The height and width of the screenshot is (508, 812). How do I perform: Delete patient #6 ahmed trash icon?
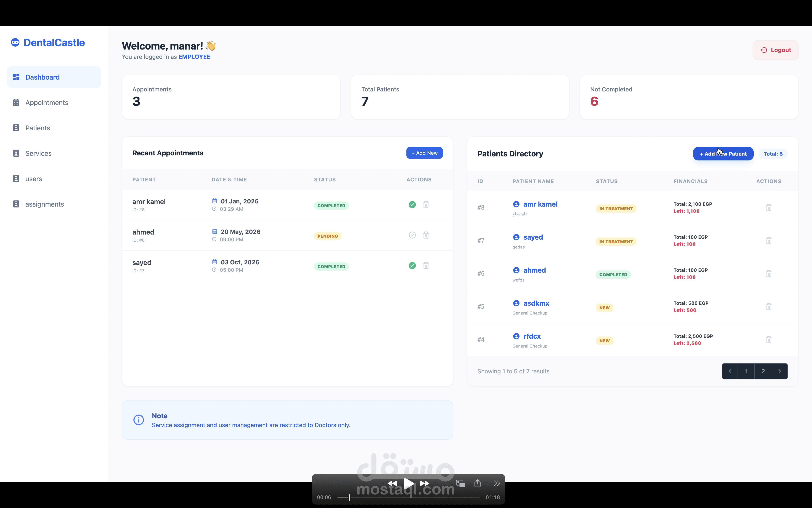769,273
